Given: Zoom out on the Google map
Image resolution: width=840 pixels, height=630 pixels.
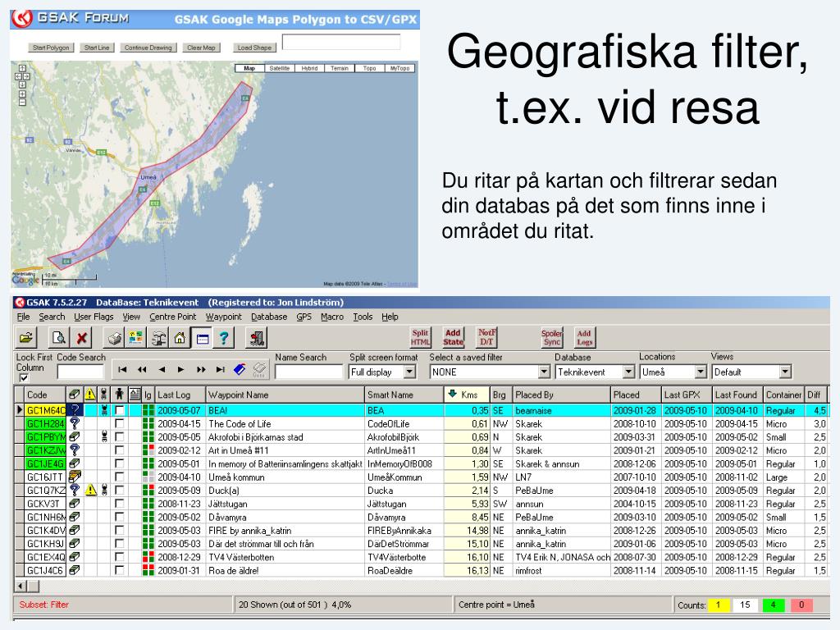Looking at the screenshot, I should pyautogui.click(x=22, y=103).
